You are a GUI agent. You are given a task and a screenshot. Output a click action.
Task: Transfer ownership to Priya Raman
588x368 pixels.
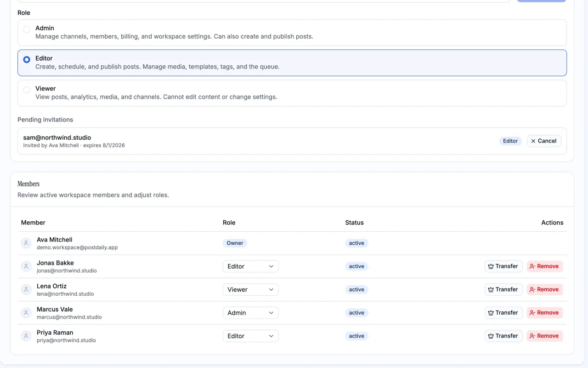tap(503, 336)
